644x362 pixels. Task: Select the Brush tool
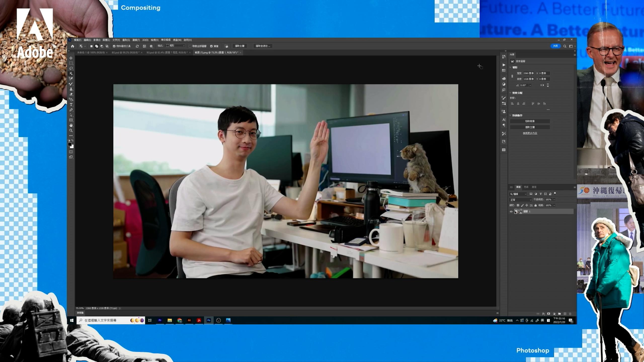pyautogui.click(x=71, y=84)
